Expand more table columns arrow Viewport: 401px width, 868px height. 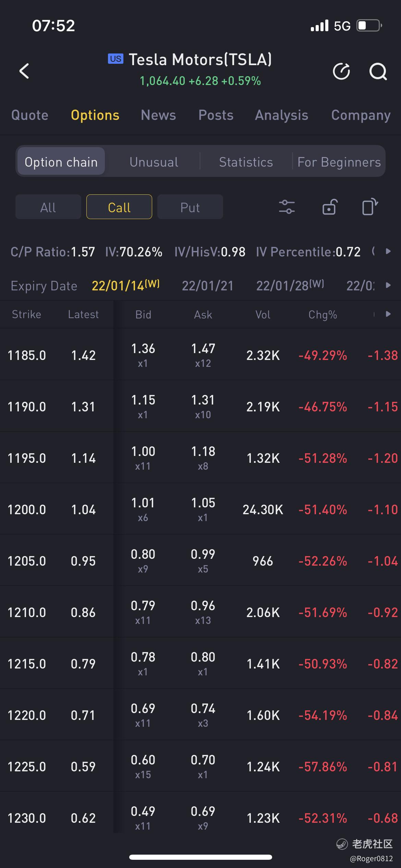click(388, 314)
